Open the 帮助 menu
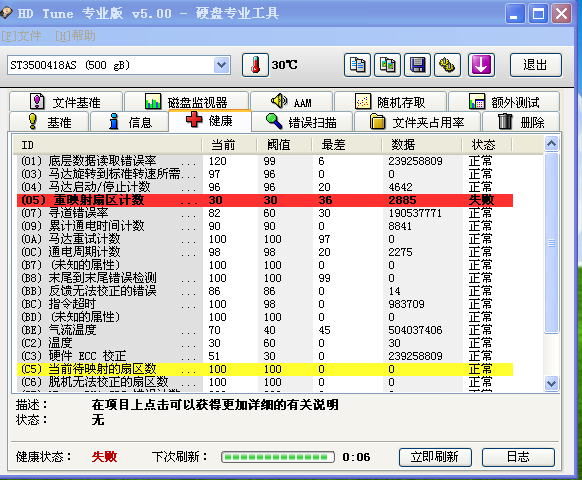Viewport: 582px width, 480px height. point(75,36)
